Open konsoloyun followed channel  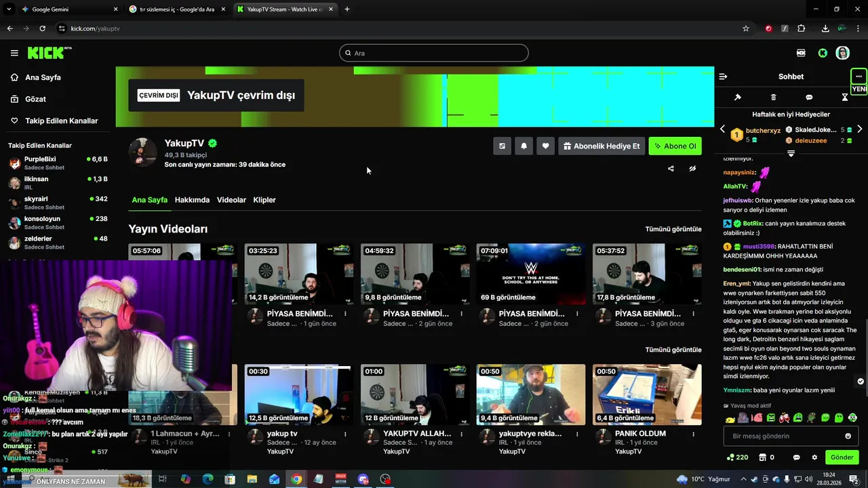coord(58,222)
